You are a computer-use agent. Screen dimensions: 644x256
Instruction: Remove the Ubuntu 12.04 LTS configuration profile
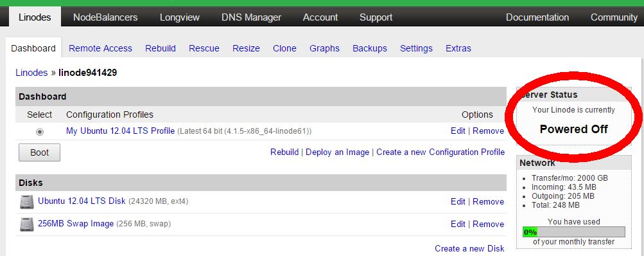[489, 131]
